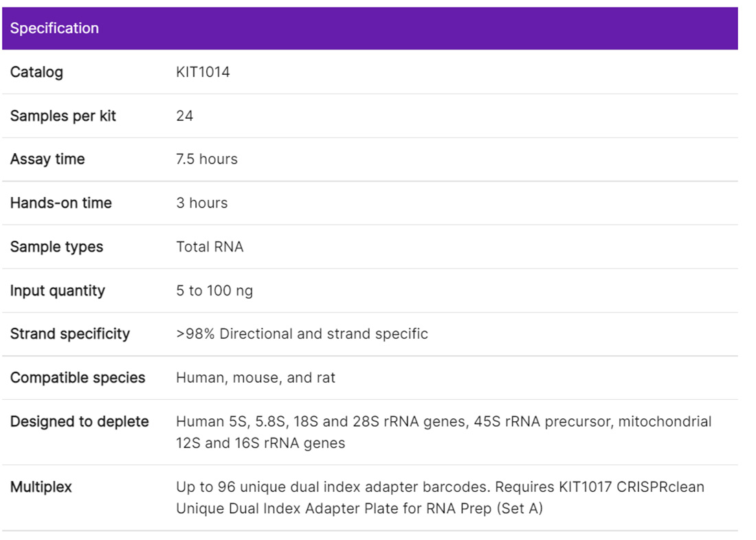Viewport: 756px width, 540px height.
Task: Click the Multiplex row label
Action: point(41,487)
